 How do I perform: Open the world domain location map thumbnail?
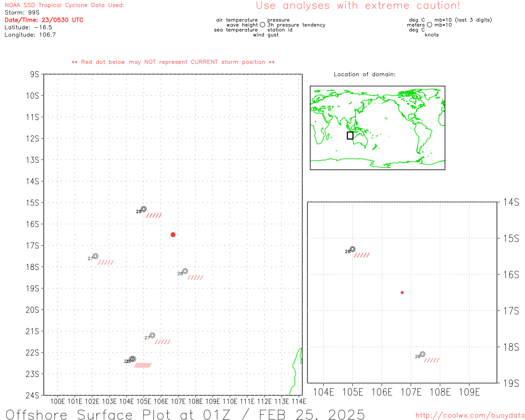377,128
